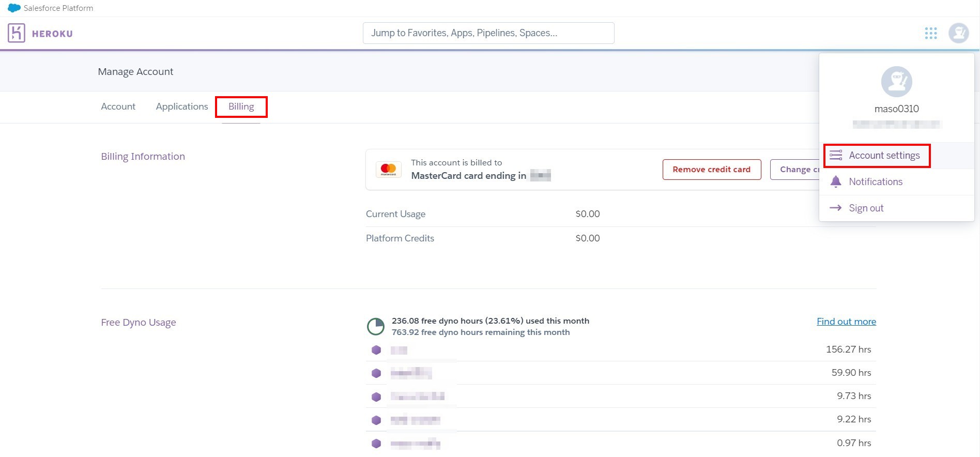The height and width of the screenshot is (457, 980).
Task: Click the large profile avatar in dropdown
Action: coord(896,82)
